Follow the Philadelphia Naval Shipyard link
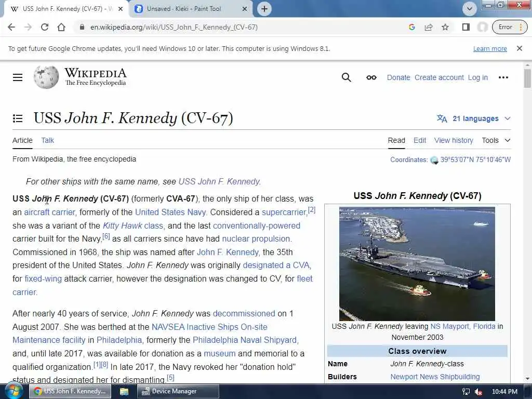Screen dimensions: 532x399 pos(245,340)
